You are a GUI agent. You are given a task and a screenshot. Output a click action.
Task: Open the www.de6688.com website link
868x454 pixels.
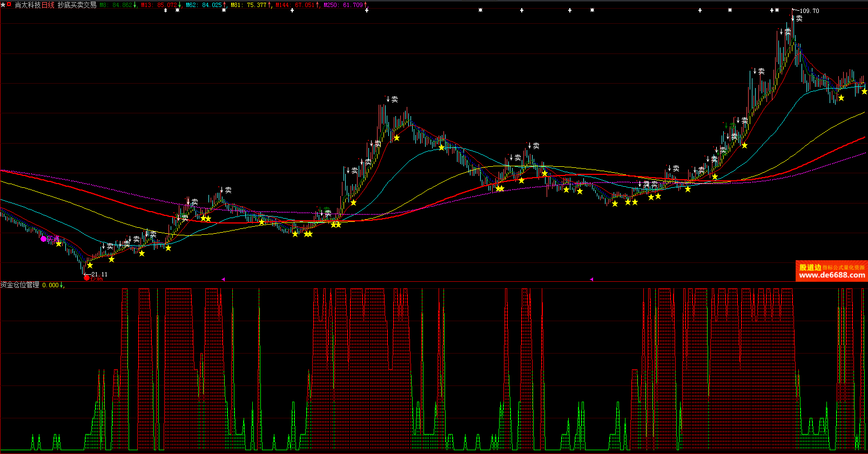tap(832, 275)
